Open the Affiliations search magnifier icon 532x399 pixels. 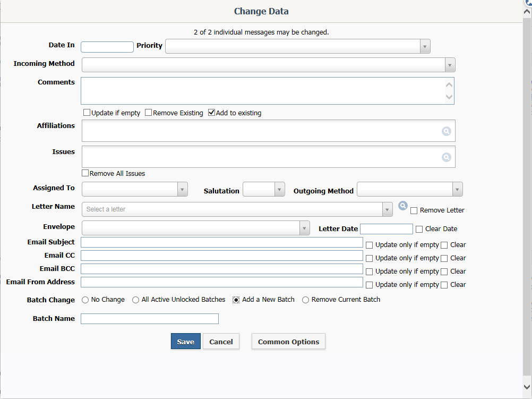coord(446,131)
